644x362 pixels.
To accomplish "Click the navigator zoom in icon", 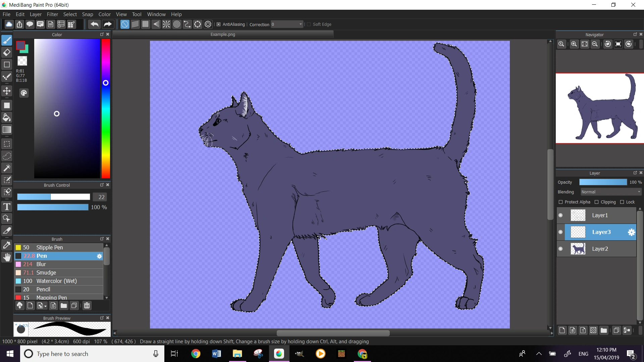I will point(574,44).
